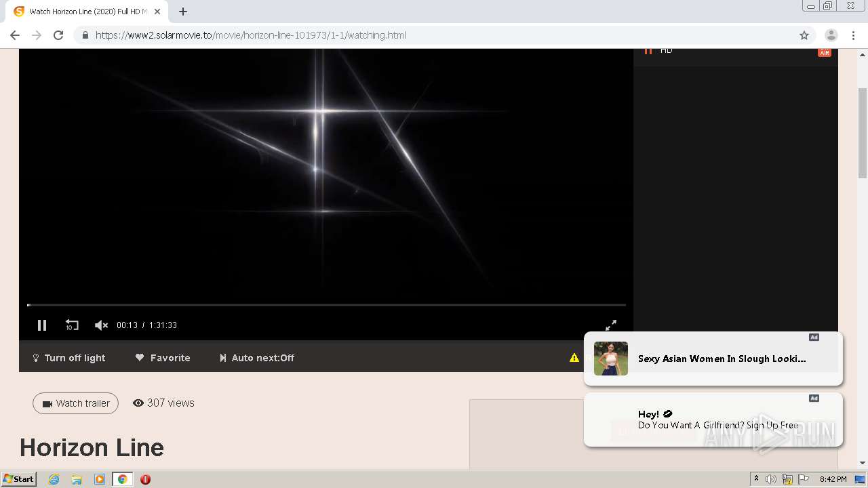The width and height of the screenshot is (868, 488).
Task: Open Chrome profile avatar menu
Action: [831, 35]
